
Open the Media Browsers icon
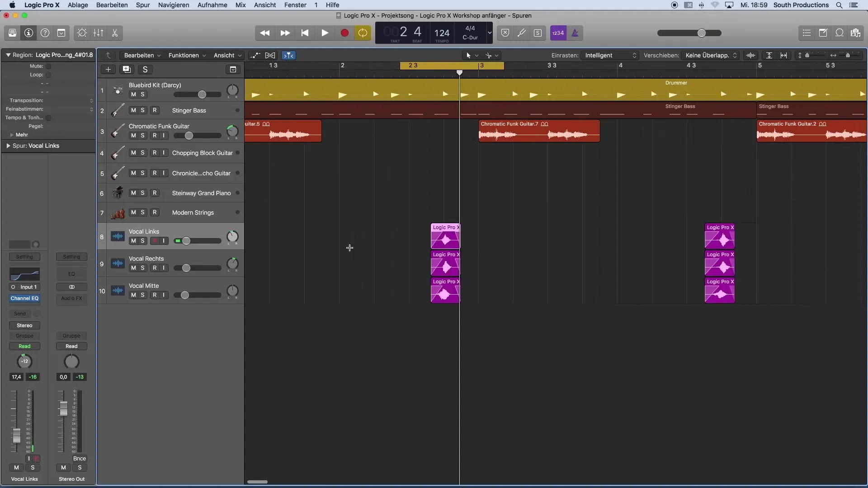pyautogui.click(x=855, y=33)
